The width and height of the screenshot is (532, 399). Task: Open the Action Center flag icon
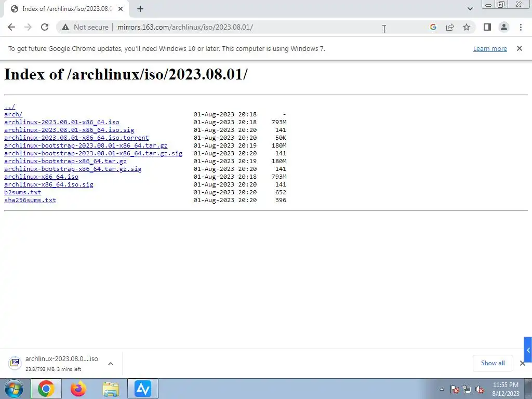[455, 390]
